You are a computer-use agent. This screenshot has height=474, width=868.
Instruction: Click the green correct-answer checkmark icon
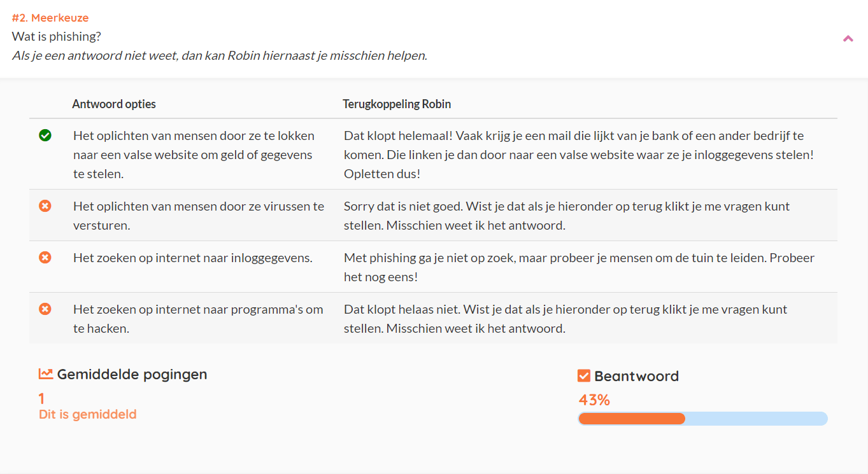click(45, 136)
